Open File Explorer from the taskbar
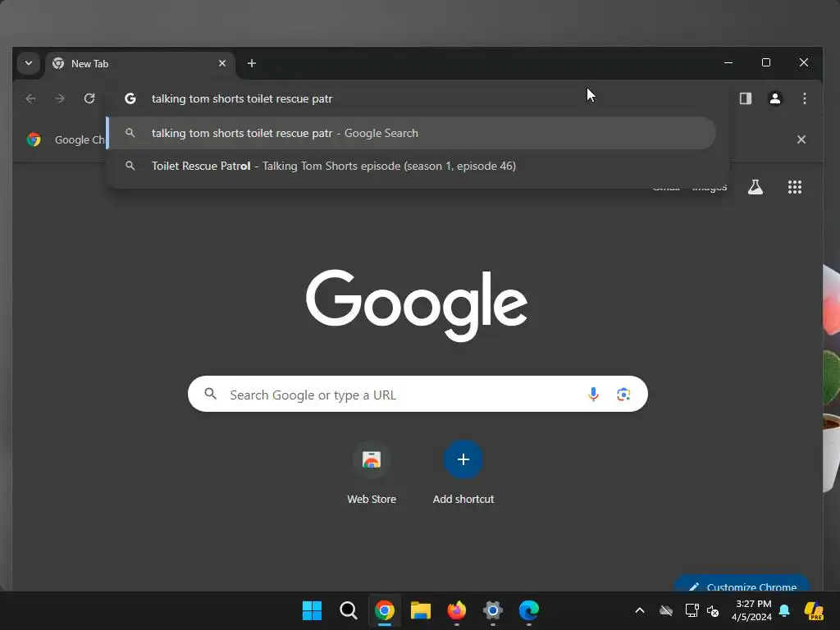This screenshot has height=630, width=840. tap(421, 610)
